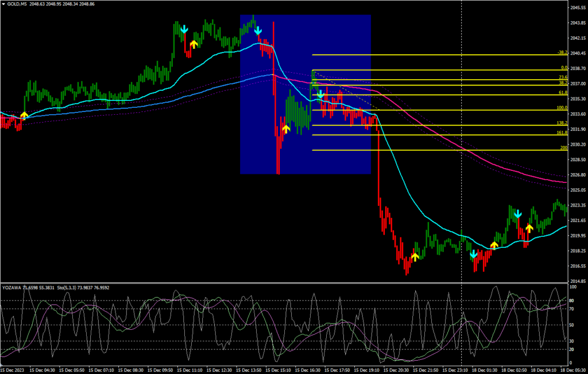Open the GOLD,M5 chart dropdown triangle
Screen dimensions: 588x374
[3, 4]
